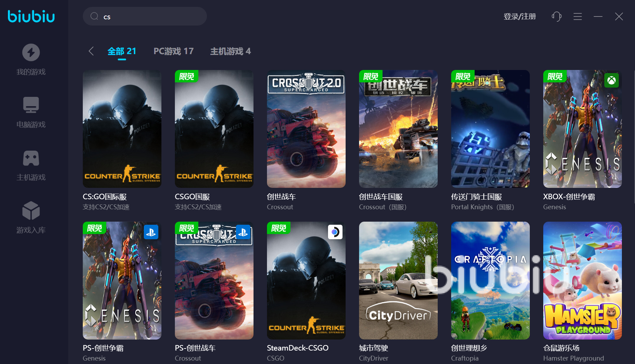Click the customer service headset icon

(556, 17)
